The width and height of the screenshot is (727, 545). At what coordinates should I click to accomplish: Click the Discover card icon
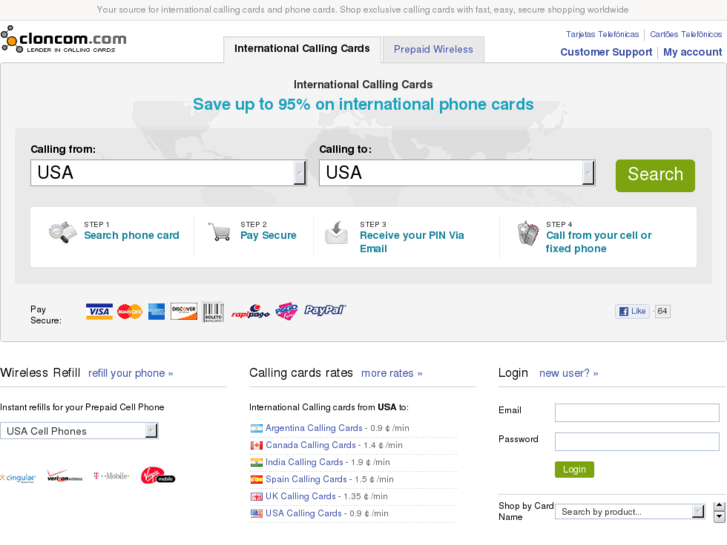[x=184, y=311]
